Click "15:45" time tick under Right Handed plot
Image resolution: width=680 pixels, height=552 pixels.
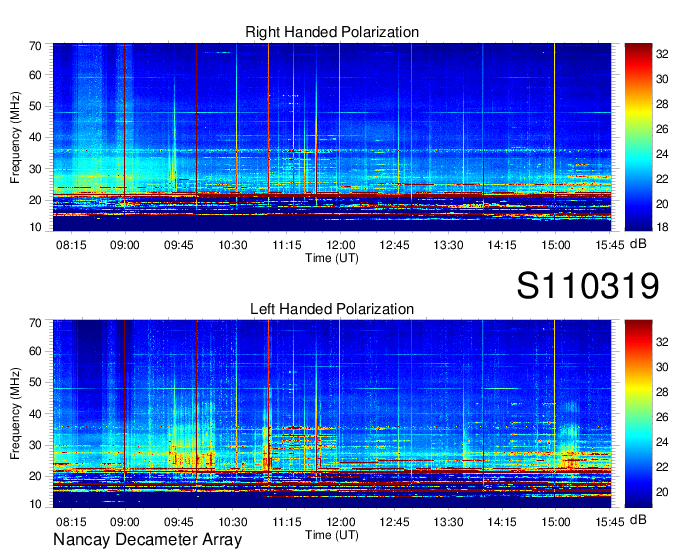[610, 245]
